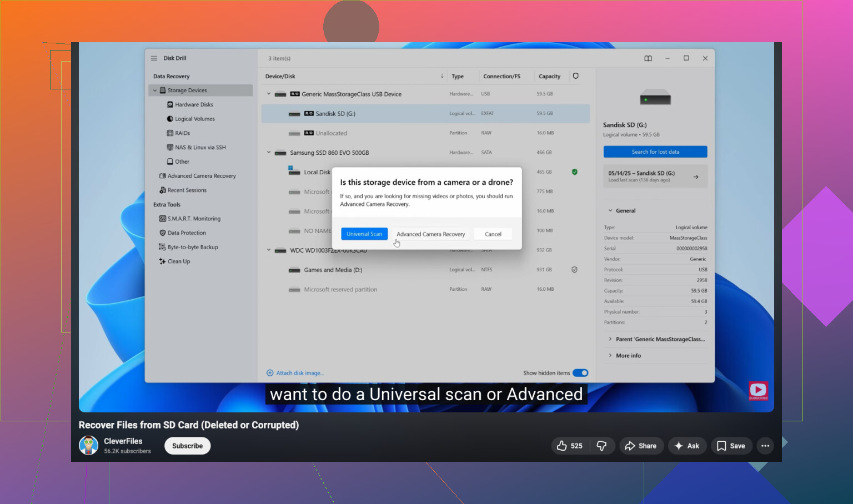Click the Ask button under the video
This screenshot has width=853, height=504.
pos(687,446)
